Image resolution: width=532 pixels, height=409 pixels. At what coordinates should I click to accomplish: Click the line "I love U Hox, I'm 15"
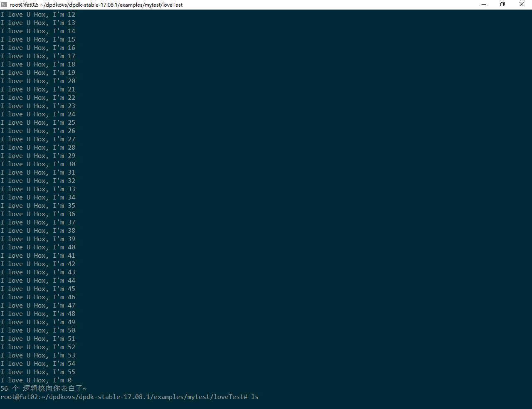pyautogui.click(x=38, y=39)
